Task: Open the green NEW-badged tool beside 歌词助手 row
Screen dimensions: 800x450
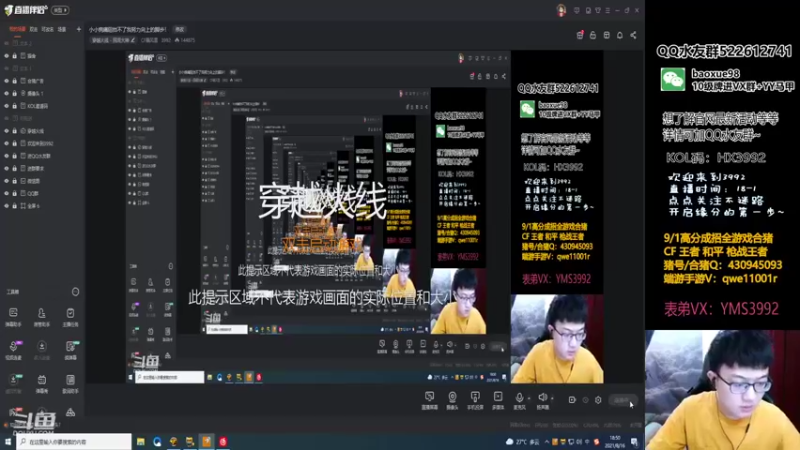Action: 13,384
